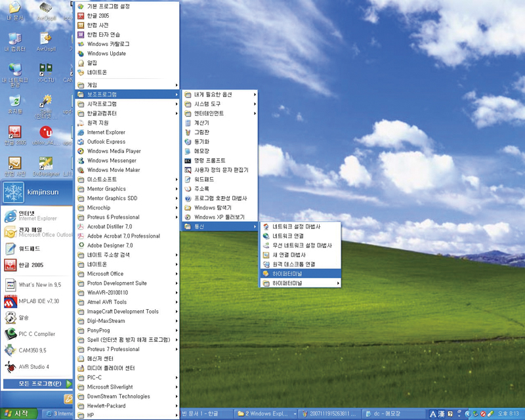
Task: Open 그림판 paint program icon
Action: coord(188,133)
